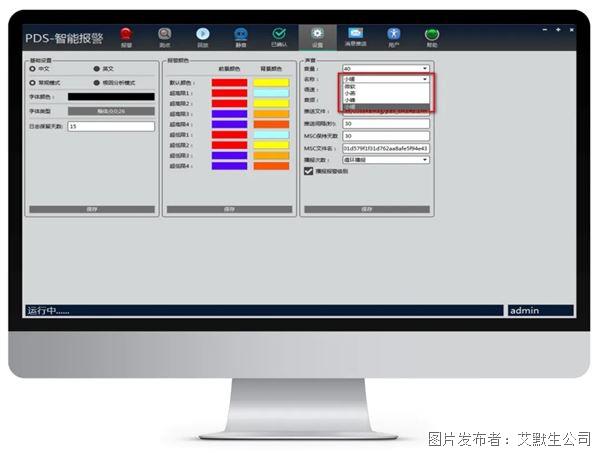The width and height of the screenshot is (600, 453).
Task: Open the green help (帮助) icon
Action: (431, 36)
